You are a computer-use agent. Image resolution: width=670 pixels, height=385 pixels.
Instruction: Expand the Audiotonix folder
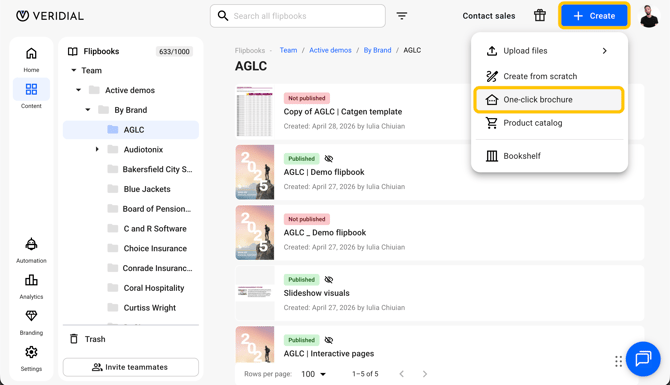click(97, 149)
